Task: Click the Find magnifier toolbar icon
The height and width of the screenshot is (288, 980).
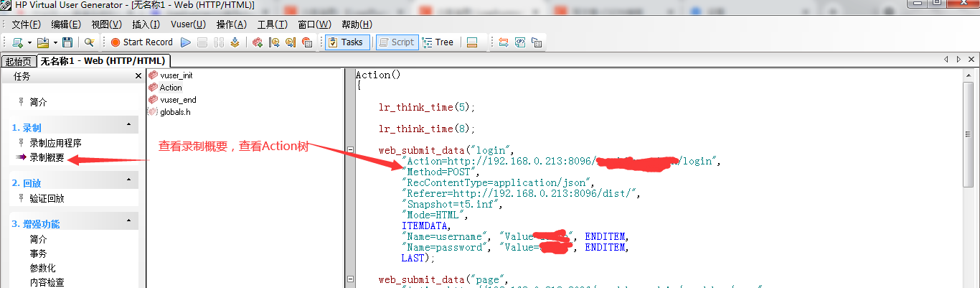Action: coord(89,42)
